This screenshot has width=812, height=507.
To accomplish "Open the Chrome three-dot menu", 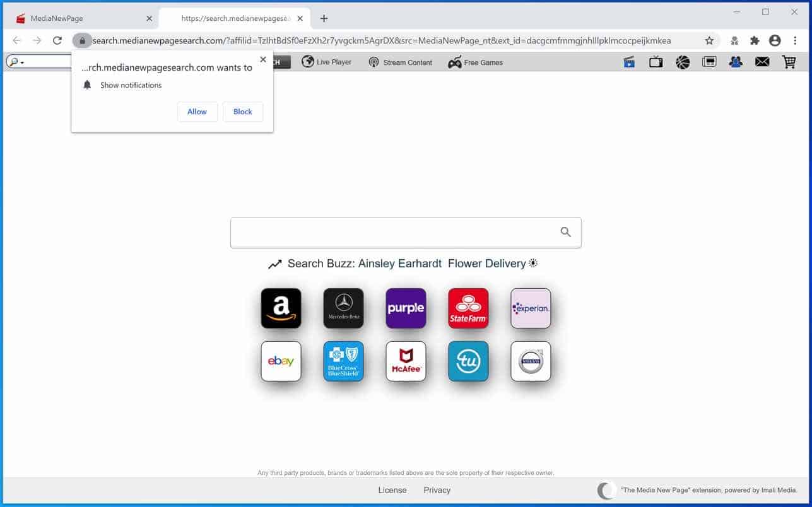I will point(795,40).
